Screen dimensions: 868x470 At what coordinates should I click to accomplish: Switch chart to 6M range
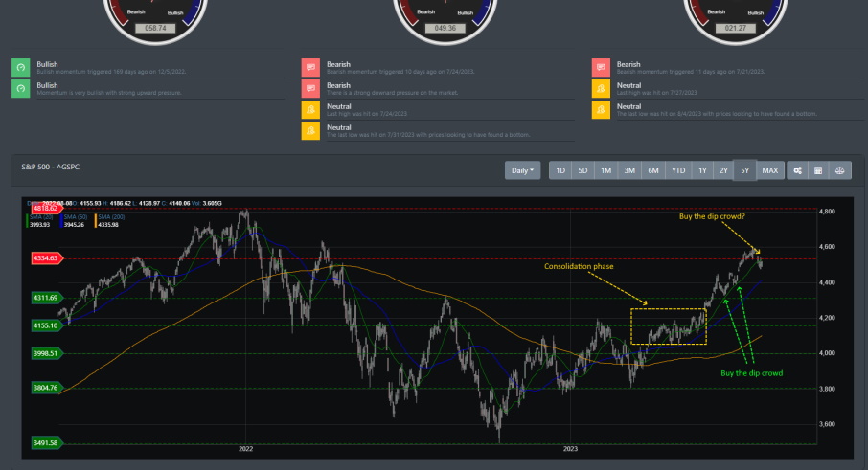point(653,170)
